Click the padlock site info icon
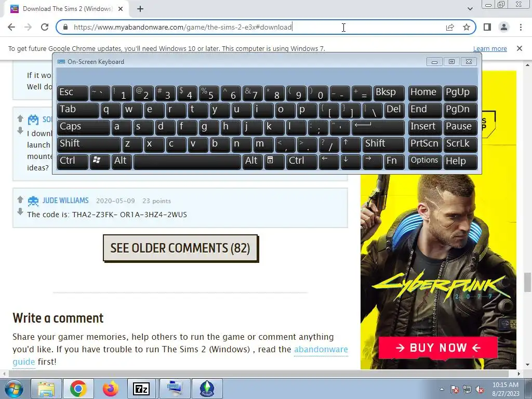Screen dimensions: 532x399 tap(65, 27)
